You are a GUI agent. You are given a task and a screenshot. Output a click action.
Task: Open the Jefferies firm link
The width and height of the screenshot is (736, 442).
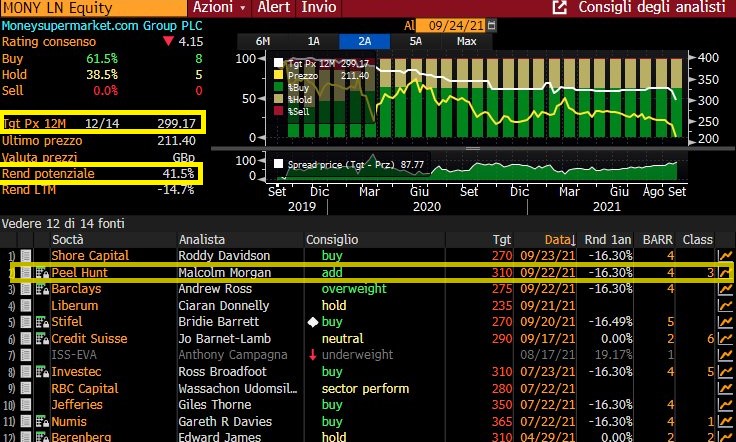(77, 405)
